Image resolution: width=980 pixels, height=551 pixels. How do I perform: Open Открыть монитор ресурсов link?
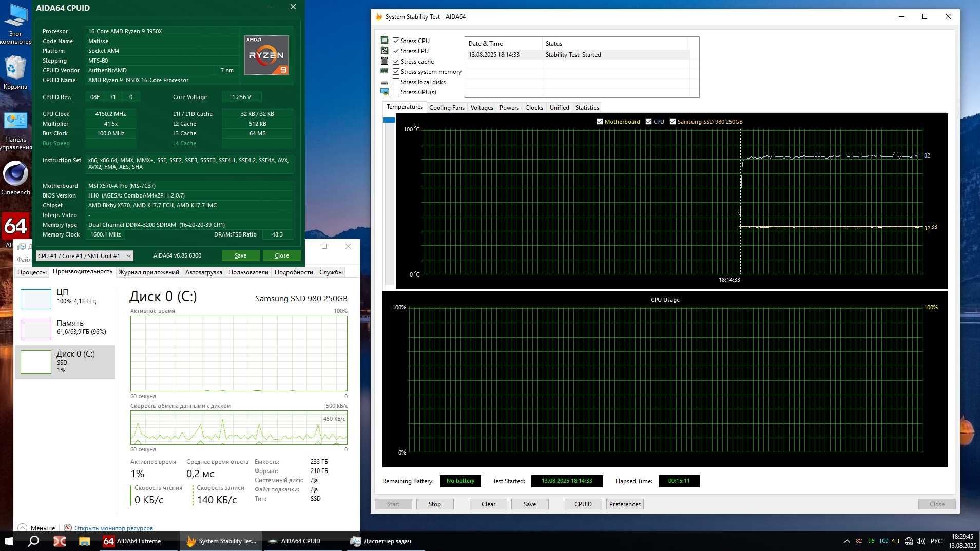point(113,528)
